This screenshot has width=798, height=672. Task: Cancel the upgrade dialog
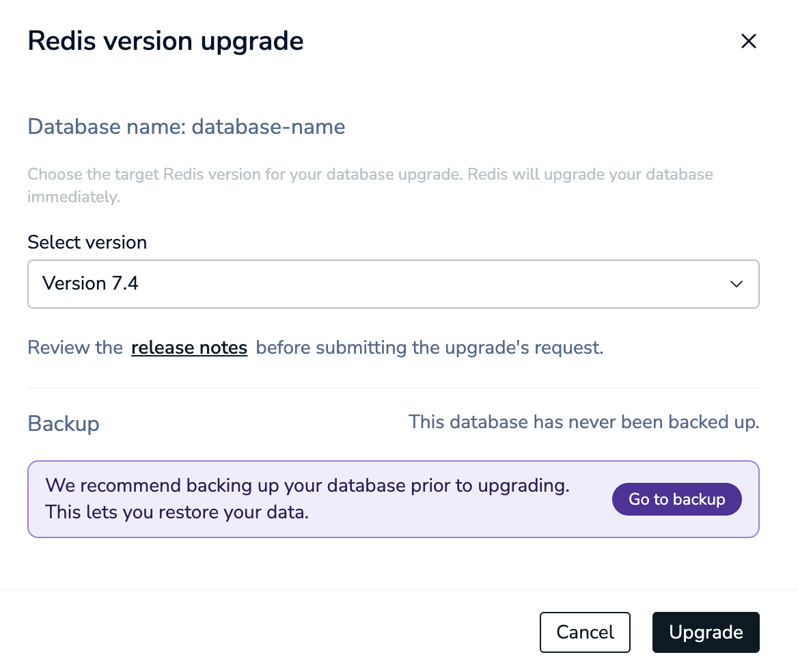(585, 632)
